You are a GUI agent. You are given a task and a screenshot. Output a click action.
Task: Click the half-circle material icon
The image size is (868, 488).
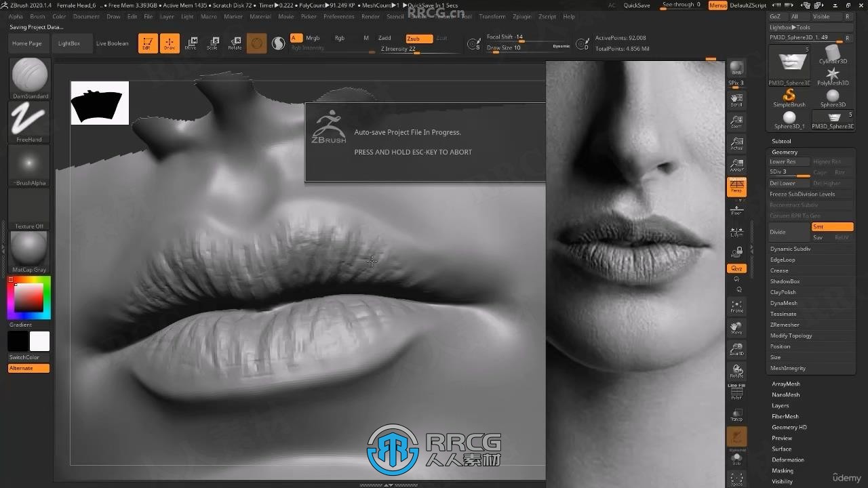click(x=278, y=43)
